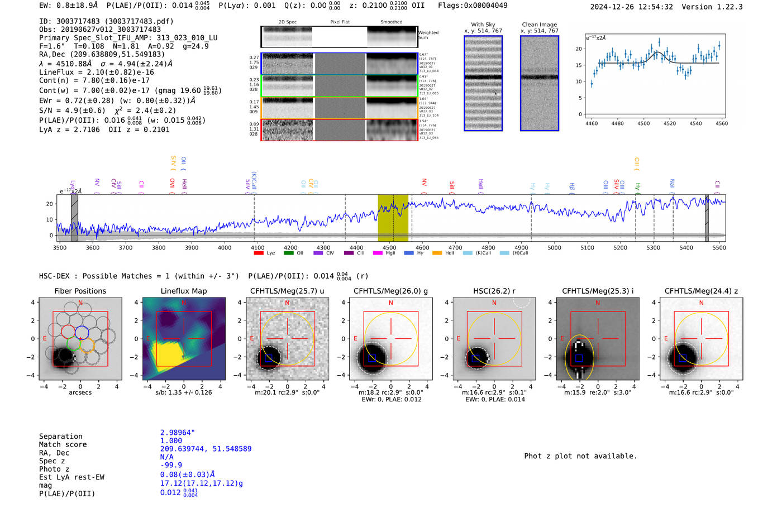
Task: Select the CFHTLS/Meg(24.4) z cutout
Action: 702,339
